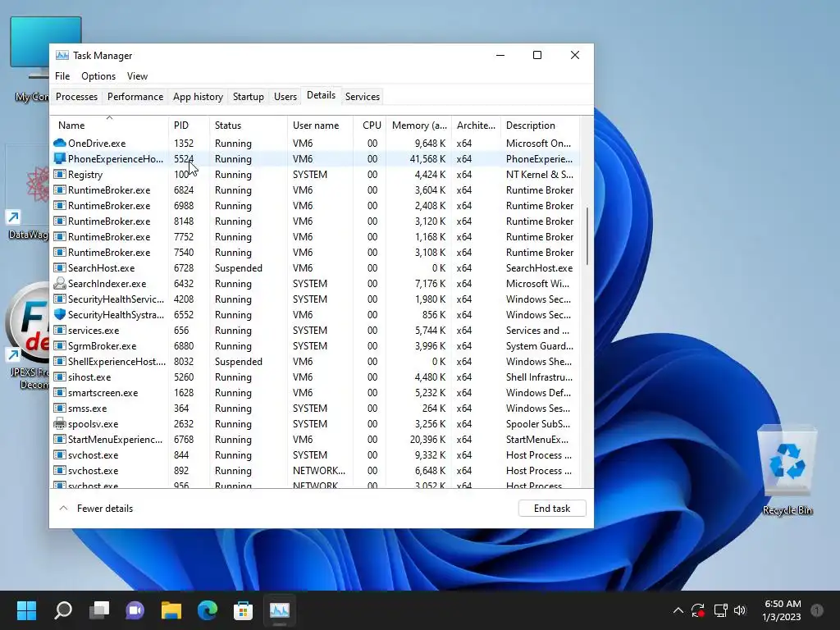Click the update sync tray icon
This screenshot has height=630, width=840.
point(698,610)
